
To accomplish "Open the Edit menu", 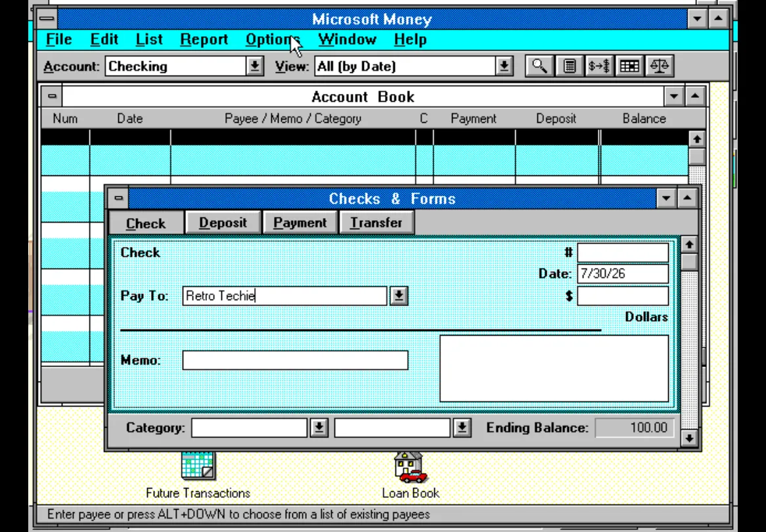I will (104, 39).
